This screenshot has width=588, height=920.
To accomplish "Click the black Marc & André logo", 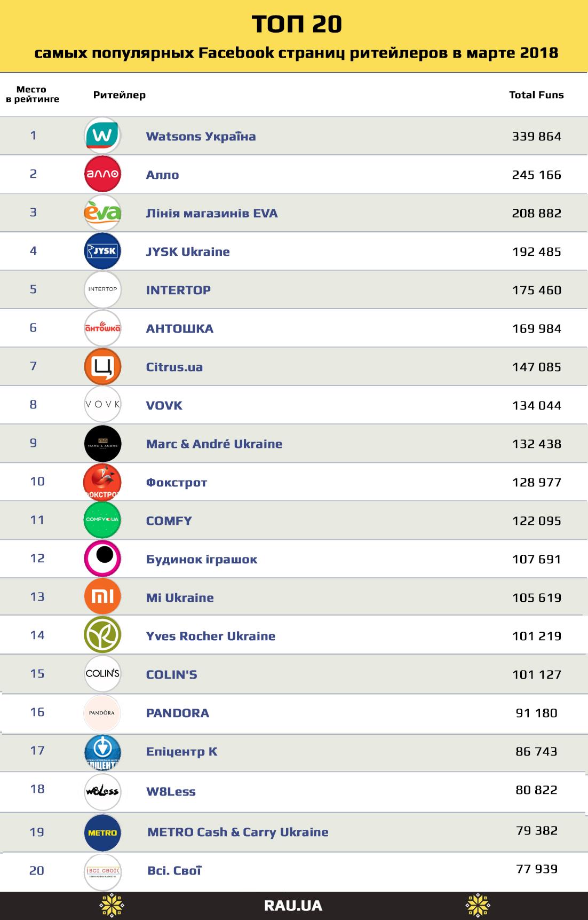I will click(x=102, y=443).
